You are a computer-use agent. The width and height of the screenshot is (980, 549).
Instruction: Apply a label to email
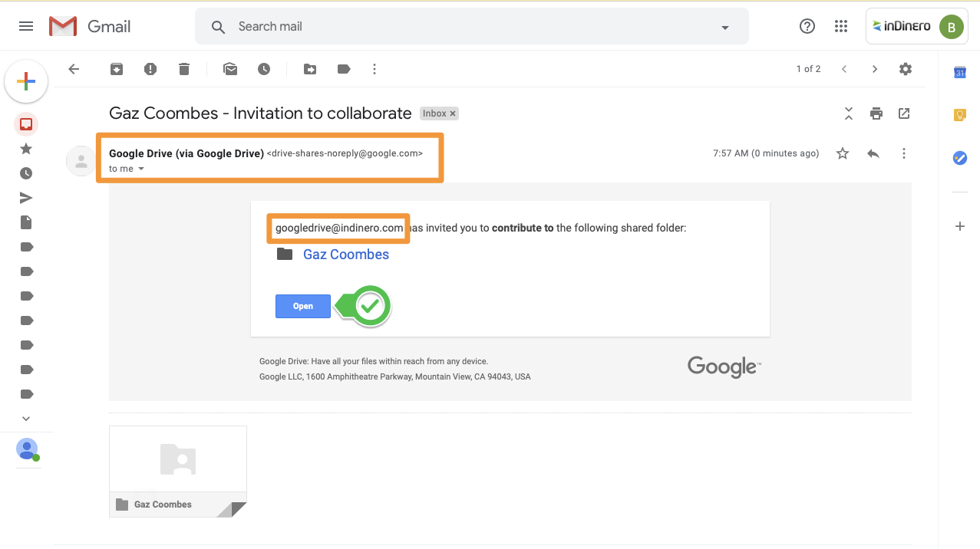[x=344, y=69]
